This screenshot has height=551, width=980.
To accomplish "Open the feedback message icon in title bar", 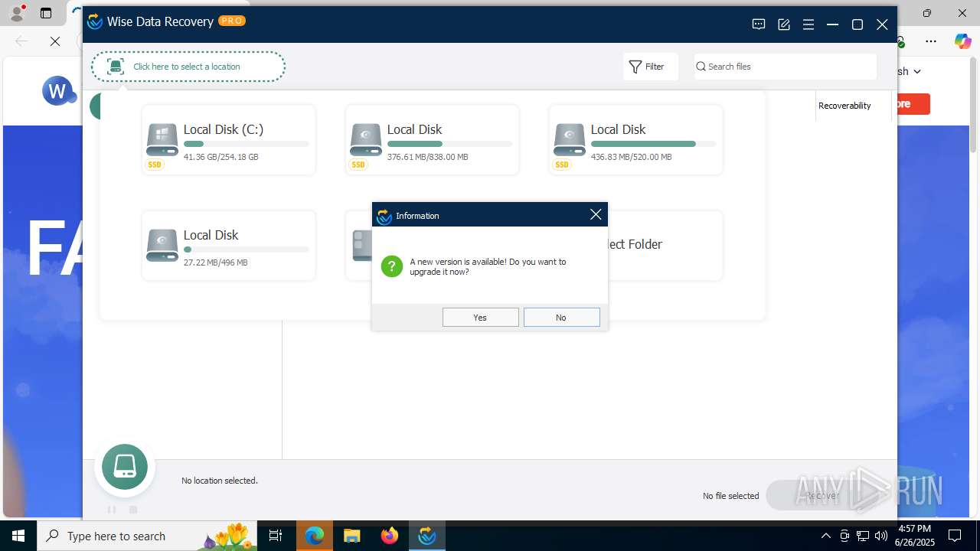I will [759, 24].
